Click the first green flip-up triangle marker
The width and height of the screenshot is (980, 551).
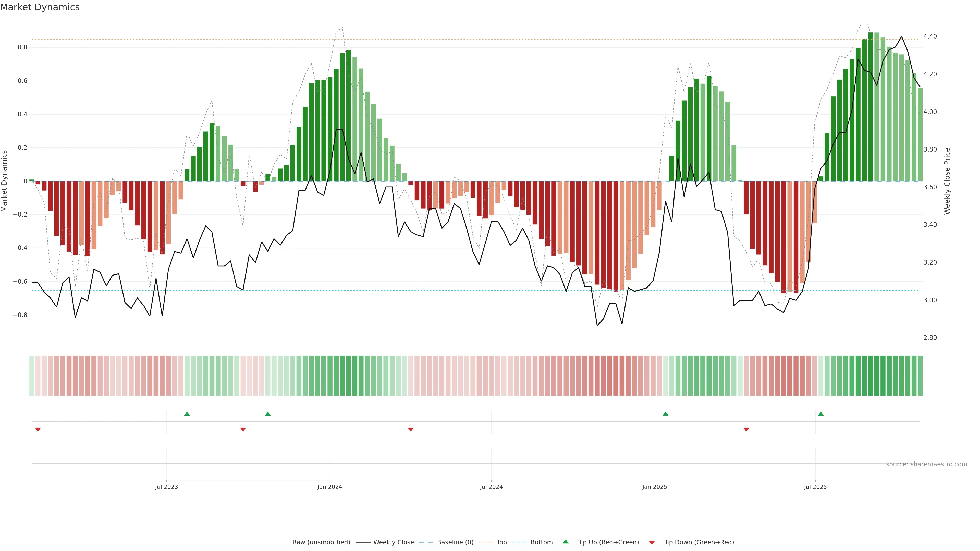pyautogui.click(x=187, y=414)
